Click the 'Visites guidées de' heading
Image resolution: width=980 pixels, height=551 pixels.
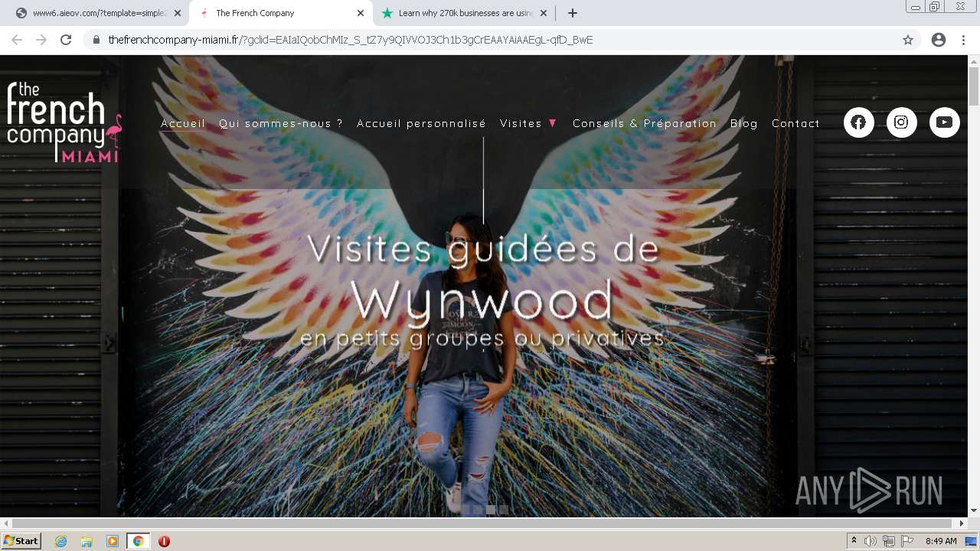click(x=483, y=249)
